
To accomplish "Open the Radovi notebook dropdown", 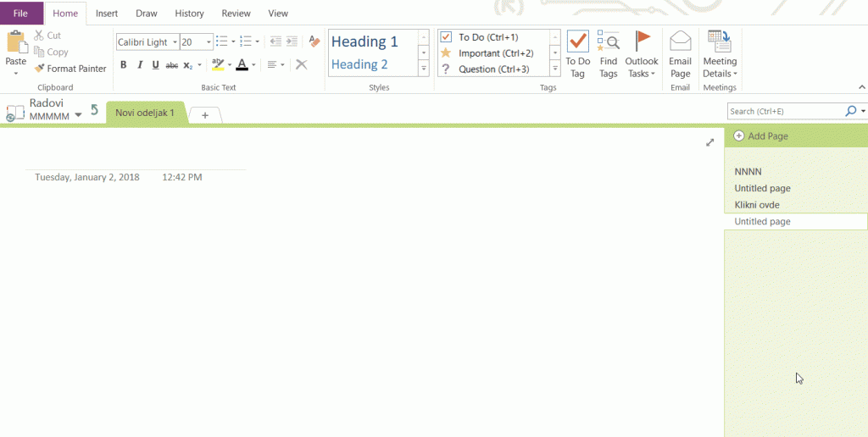I will coord(78,115).
